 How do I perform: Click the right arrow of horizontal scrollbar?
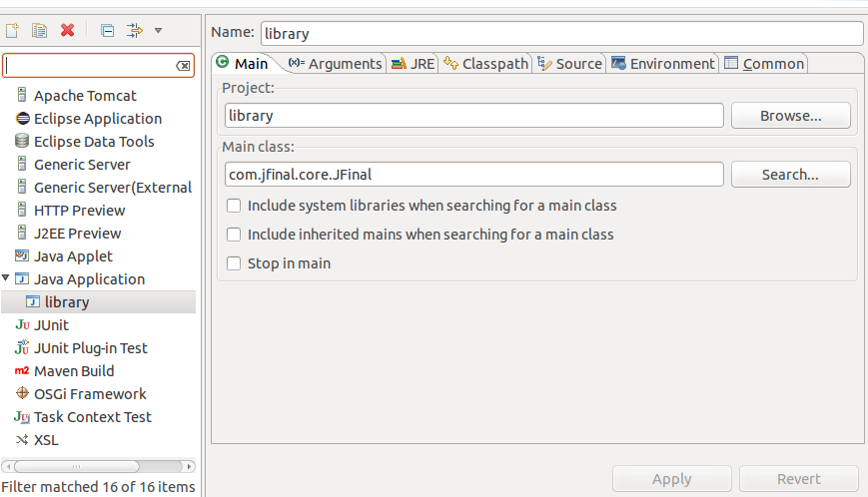(x=190, y=467)
